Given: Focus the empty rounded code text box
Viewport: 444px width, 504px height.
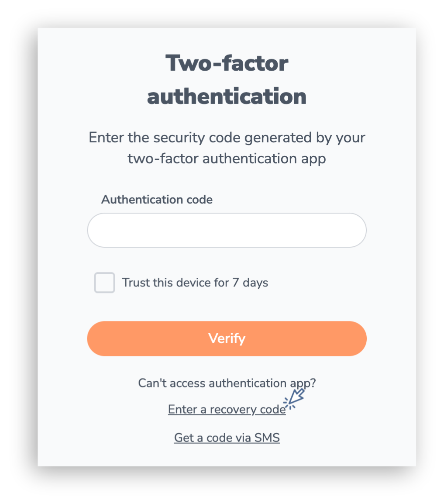Looking at the screenshot, I should pyautogui.click(x=227, y=230).
